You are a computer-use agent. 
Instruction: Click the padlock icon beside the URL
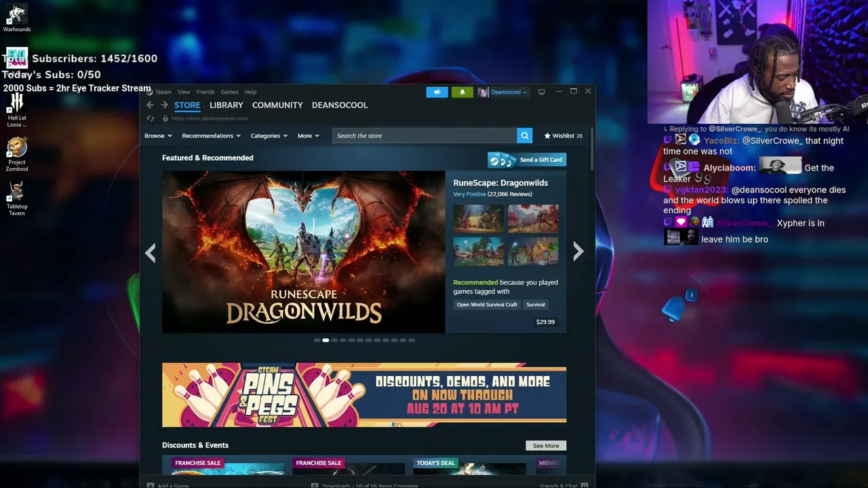(165, 119)
